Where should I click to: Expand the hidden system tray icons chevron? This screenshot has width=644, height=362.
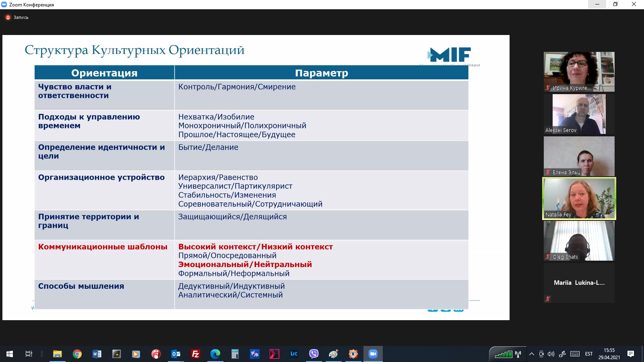[531, 354]
